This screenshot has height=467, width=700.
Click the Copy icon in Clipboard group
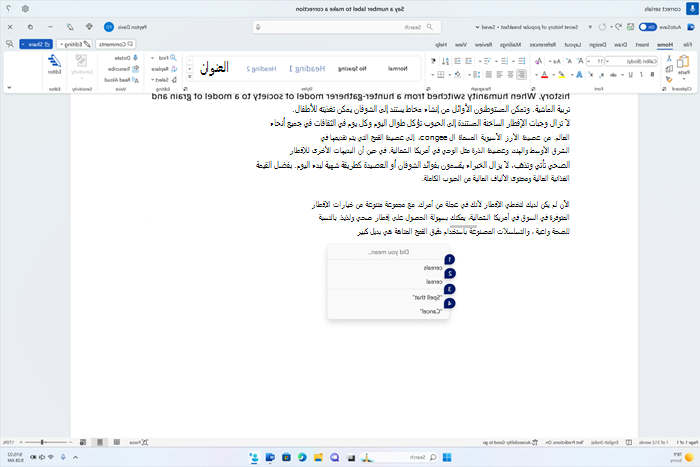pos(669,69)
